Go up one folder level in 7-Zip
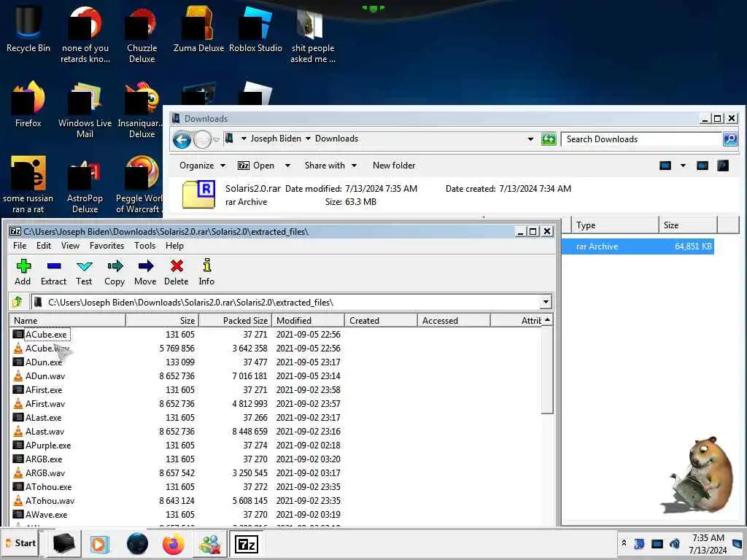 (x=18, y=302)
